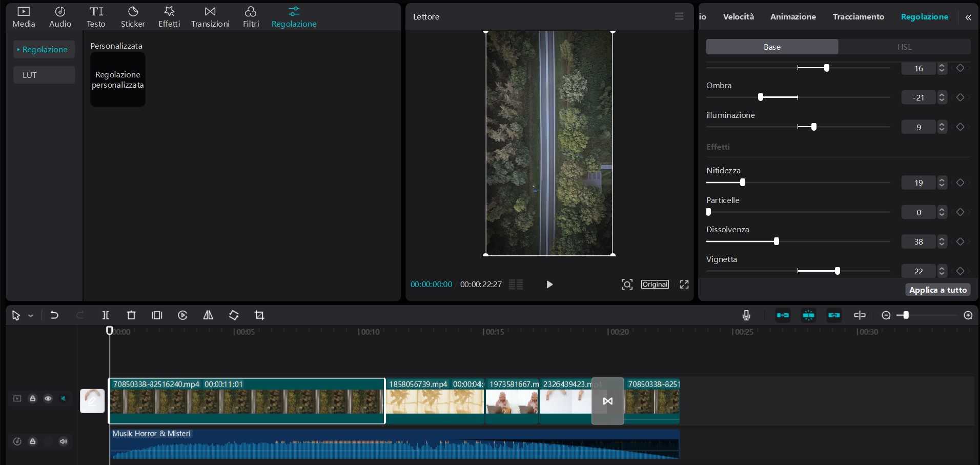Open the Effetti tab
Image resolution: width=980 pixels, height=465 pixels.
point(169,17)
